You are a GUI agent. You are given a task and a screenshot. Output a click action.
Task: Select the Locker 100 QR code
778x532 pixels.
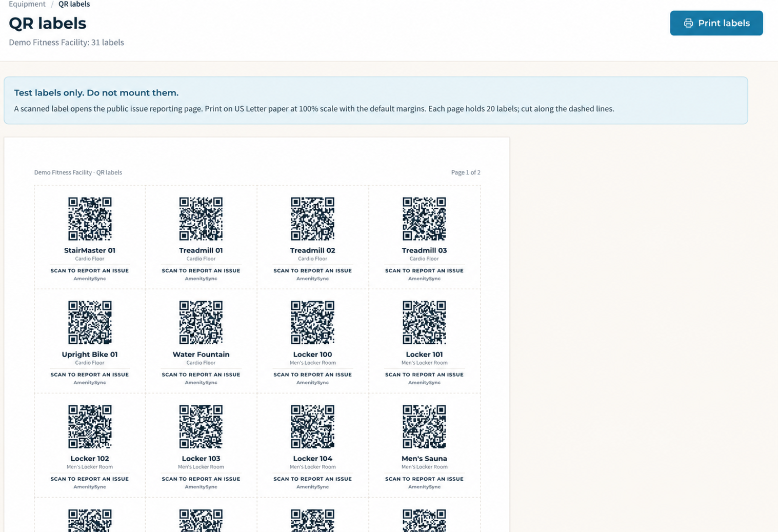pyautogui.click(x=313, y=322)
